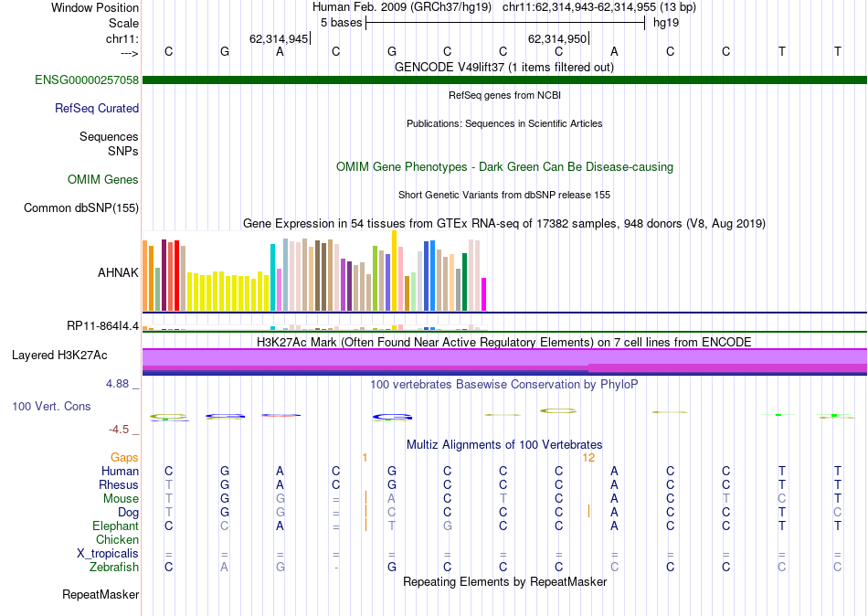Click the dbSNP release 155 track title

pyautogui.click(x=503, y=195)
